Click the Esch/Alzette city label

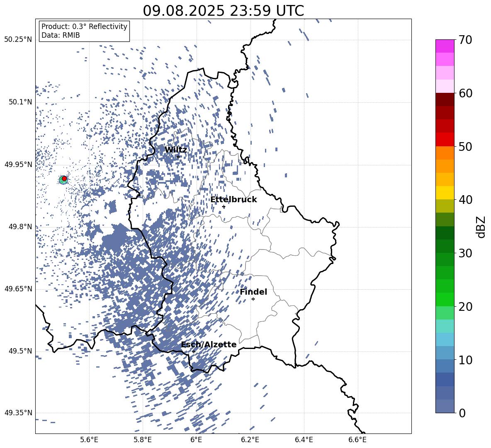(209, 344)
